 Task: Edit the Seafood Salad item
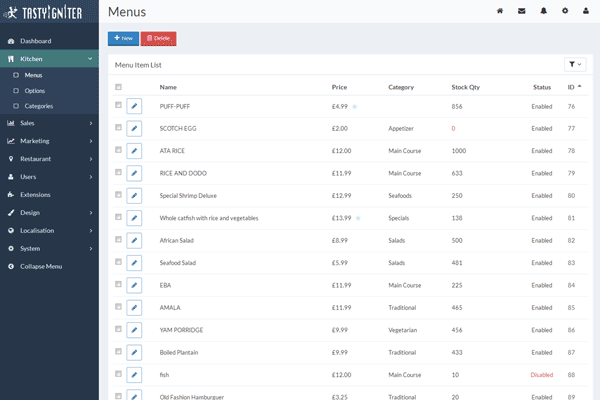pyautogui.click(x=135, y=262)
